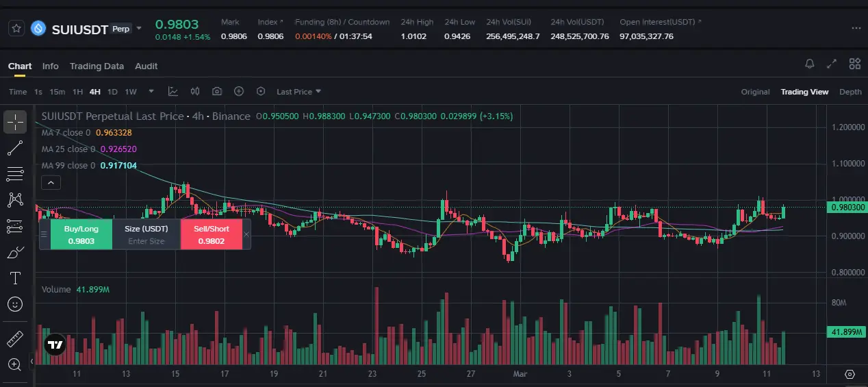Click the MA 7 close 0 indicator legend
The image size is (868, 387).
tap(86, 133)
